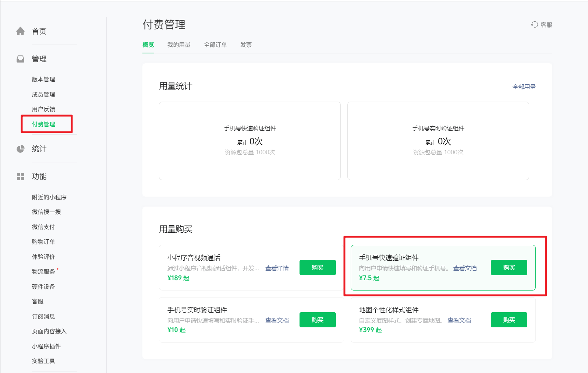Select the 发票 tab
588x373 pixels.
(246, 45)
